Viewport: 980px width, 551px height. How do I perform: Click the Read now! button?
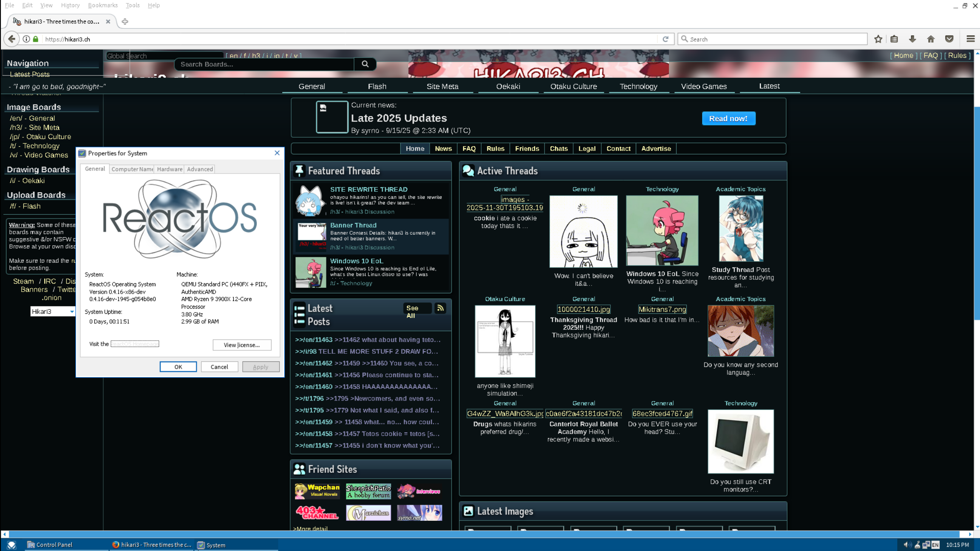[x=728, y=119]
